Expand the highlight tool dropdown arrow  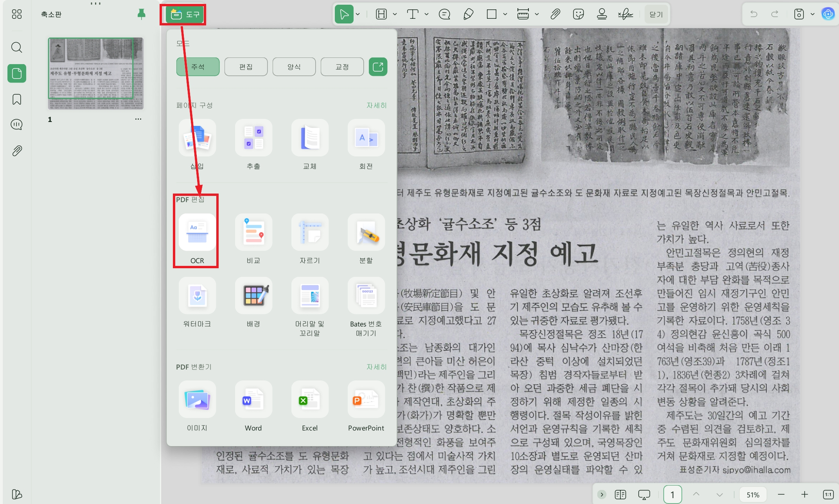click(x=395, y=14)
